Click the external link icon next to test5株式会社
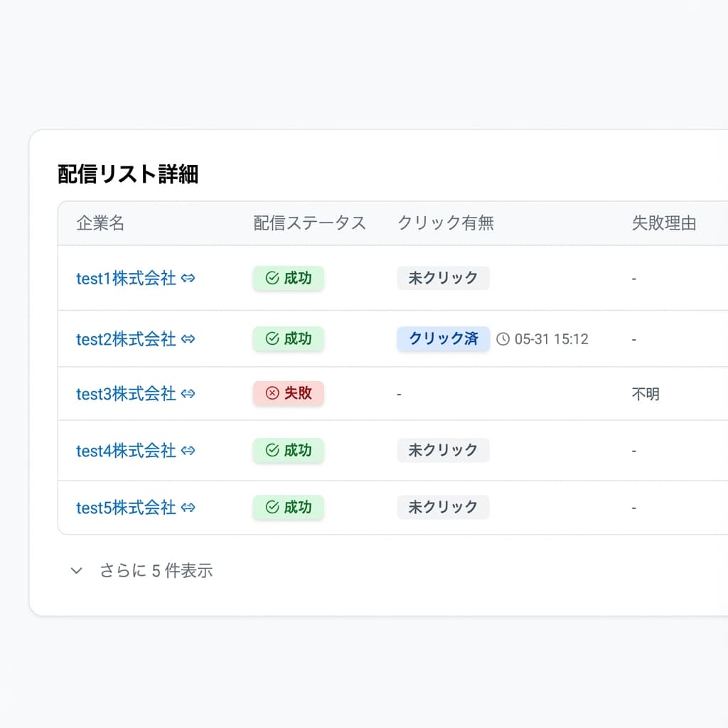 188,508
